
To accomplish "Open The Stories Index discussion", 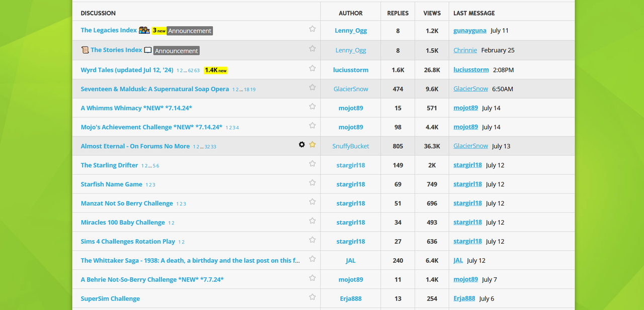I will (116, 50).
